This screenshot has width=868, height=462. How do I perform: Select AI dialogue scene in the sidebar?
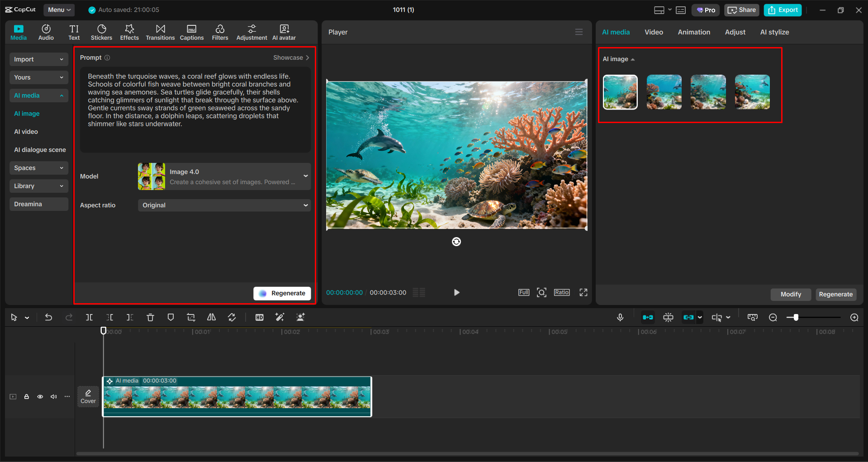40,150
